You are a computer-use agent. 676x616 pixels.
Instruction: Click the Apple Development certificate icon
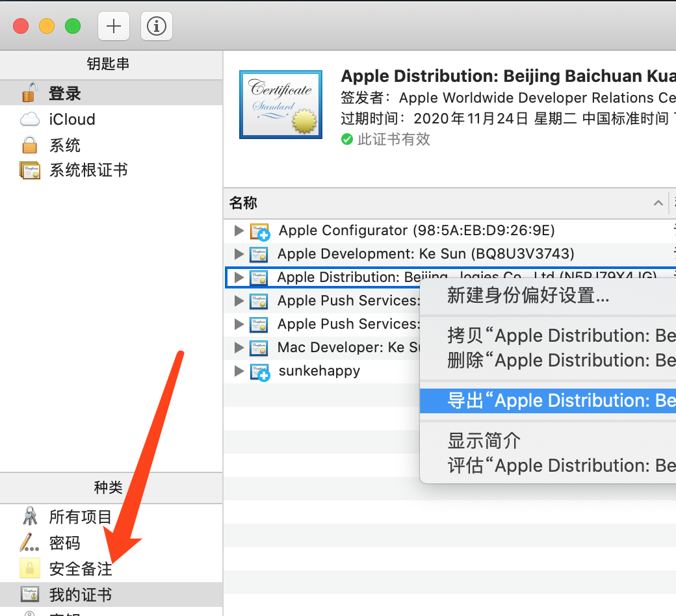coord(259,254)
